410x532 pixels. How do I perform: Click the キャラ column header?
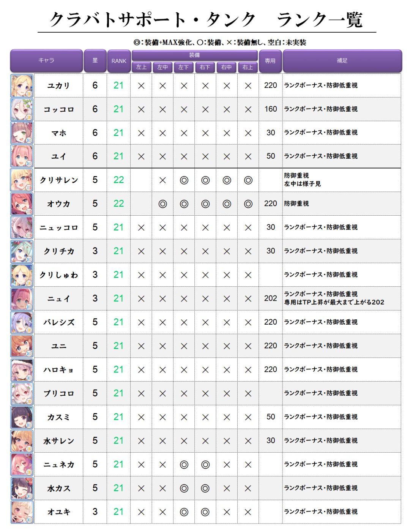point(46,60)
